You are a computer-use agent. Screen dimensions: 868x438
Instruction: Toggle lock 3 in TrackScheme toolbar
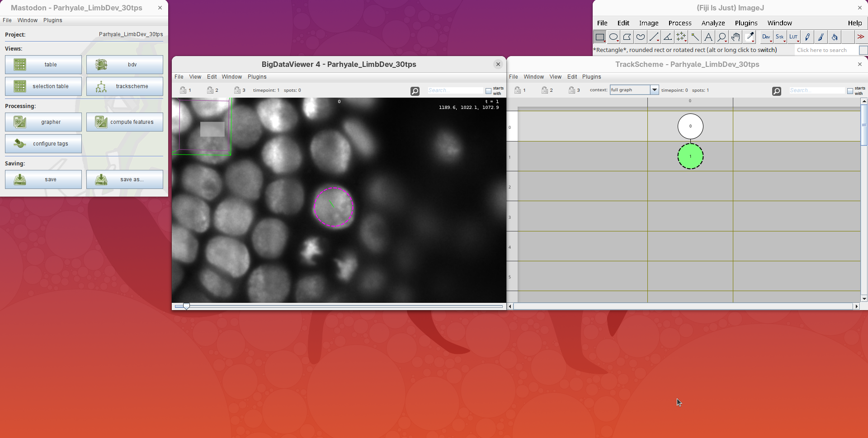tap(572, 90)
